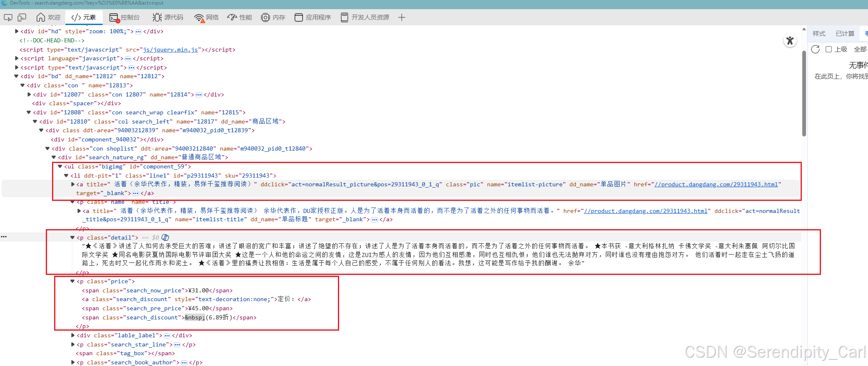Select the search_pre_price span ¥45.00 line
The width and height of the screenshot is (868, 366).
tap(157, 308)
